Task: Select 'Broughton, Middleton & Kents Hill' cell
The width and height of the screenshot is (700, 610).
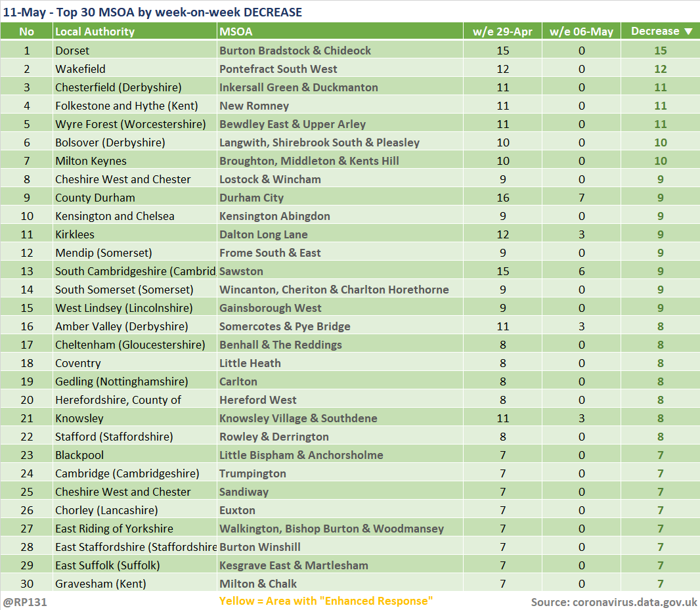Action: (339, 161)
